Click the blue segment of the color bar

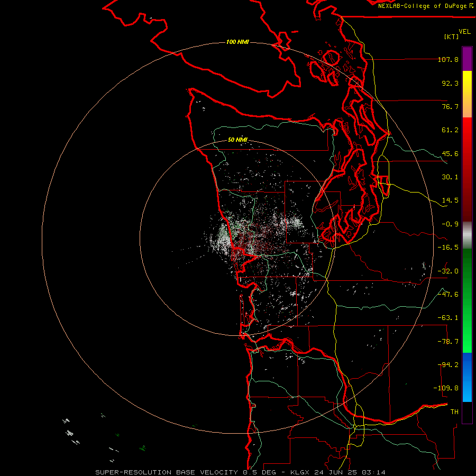(x=467, y=377)
